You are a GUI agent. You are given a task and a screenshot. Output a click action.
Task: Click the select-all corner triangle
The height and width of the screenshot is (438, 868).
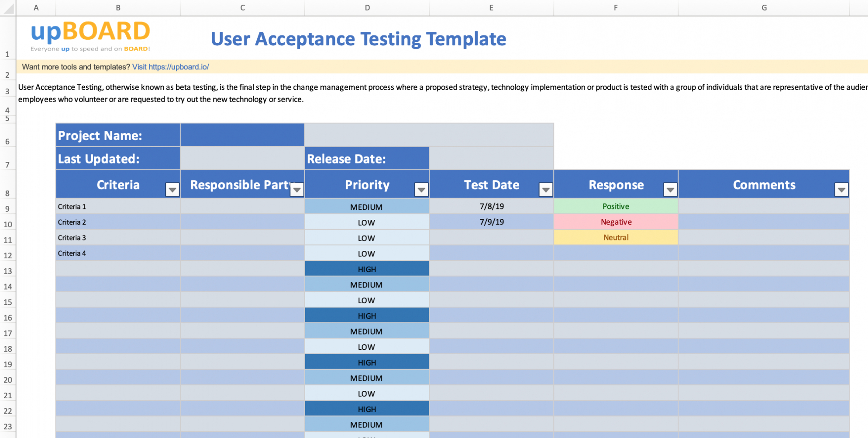click(8, 8)
